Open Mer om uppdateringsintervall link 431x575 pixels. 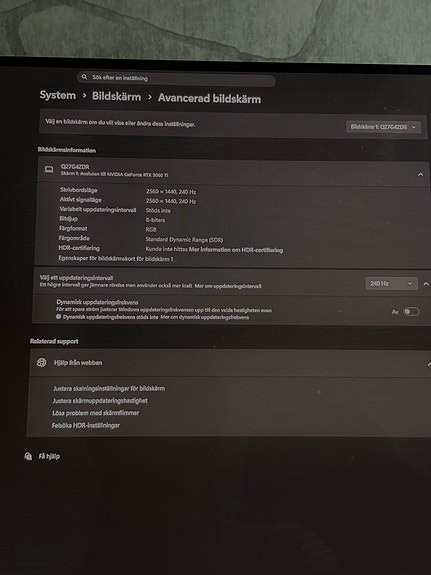coord(228,286)
